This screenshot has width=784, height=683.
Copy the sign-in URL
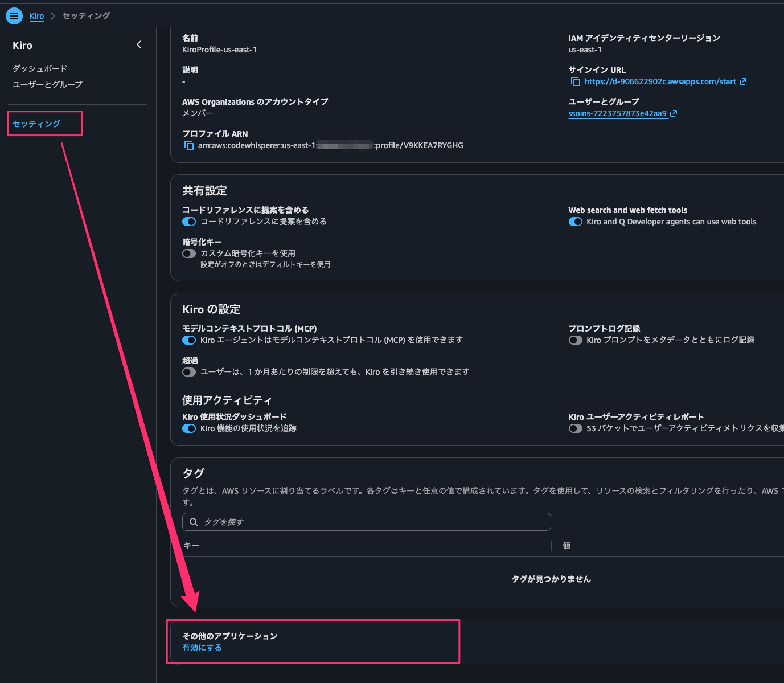coord(576,81)
